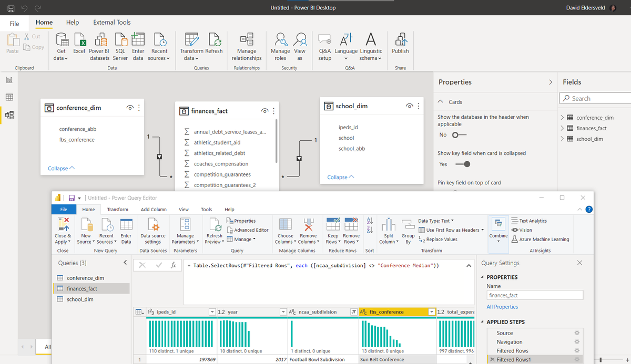Viewport: 631px width, 364px height.
Task: Toggle visibility eye on conference_dim card
Action: tap(129, 108)
